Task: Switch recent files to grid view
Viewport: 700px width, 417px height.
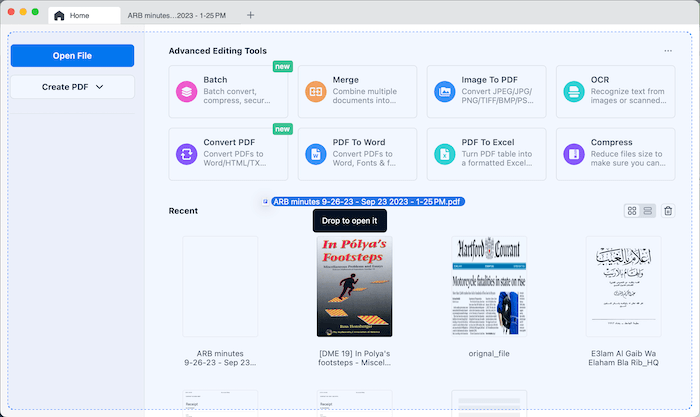Action: [x=632, y=211]
